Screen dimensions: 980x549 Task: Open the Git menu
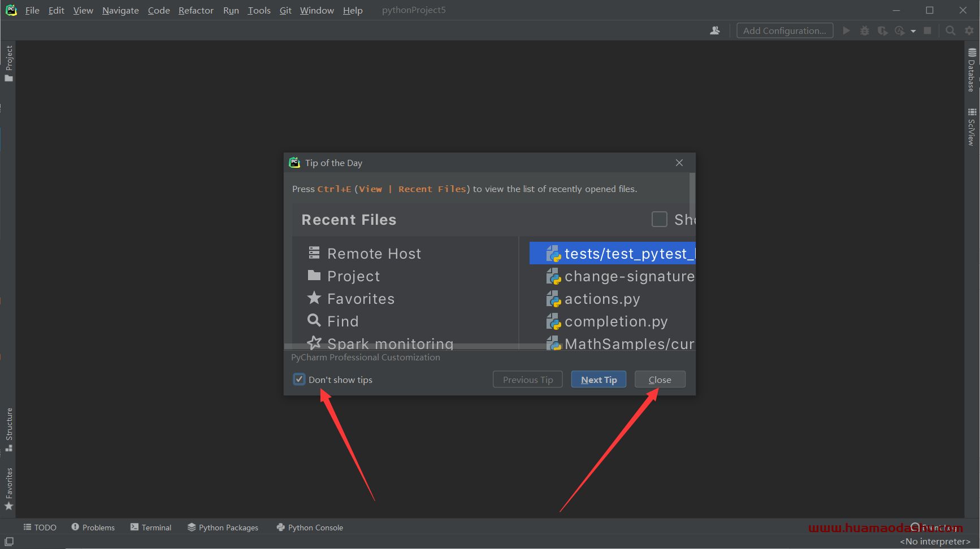tap(285, 10)
